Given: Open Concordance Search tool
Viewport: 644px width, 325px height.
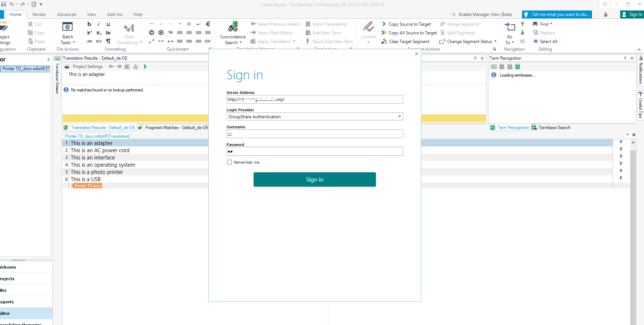Looking at the screenshot, I should tap(233, 33).
